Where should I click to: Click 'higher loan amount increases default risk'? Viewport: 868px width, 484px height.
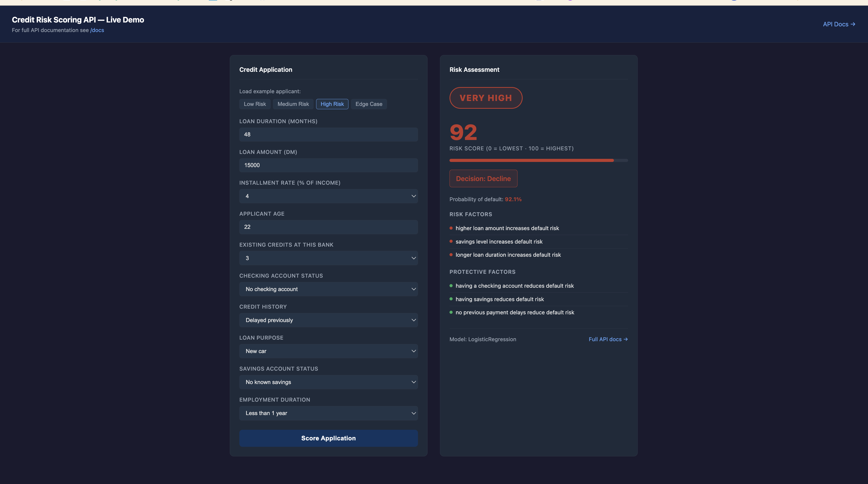507,228
